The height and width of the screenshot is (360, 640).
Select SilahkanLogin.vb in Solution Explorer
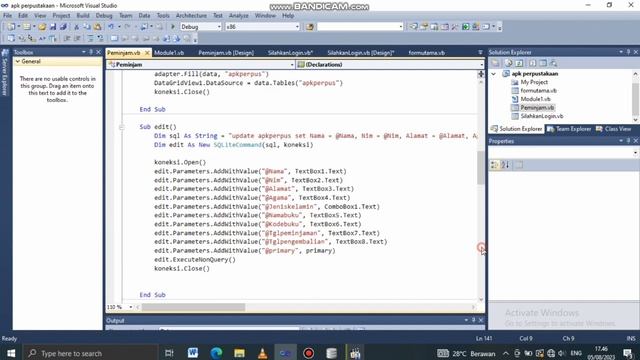(542, 116)
